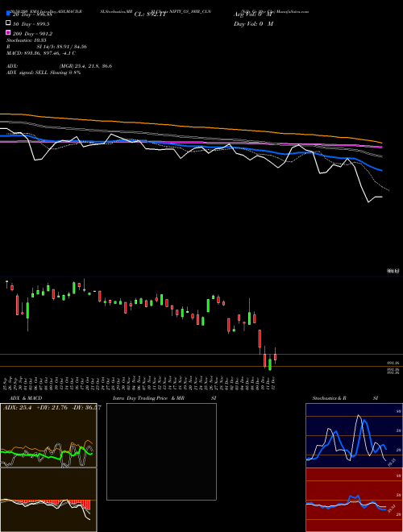Click the '-DY: 36.57' value in ADX panel
The image size is (403, 532).
coord(86,407)
